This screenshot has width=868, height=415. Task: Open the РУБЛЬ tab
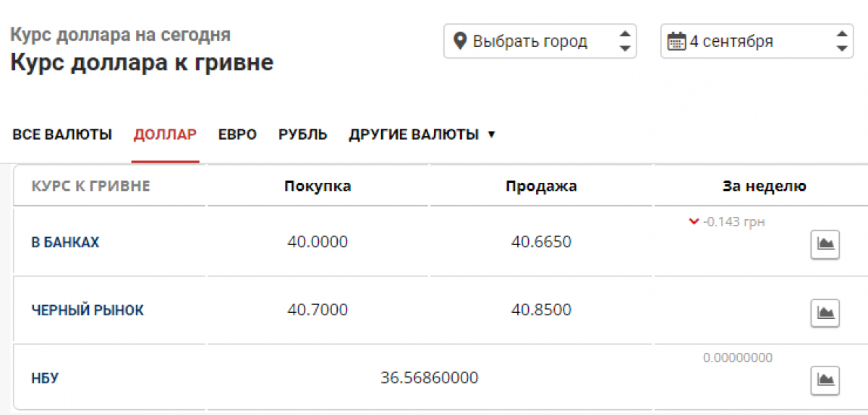point(302,134)
